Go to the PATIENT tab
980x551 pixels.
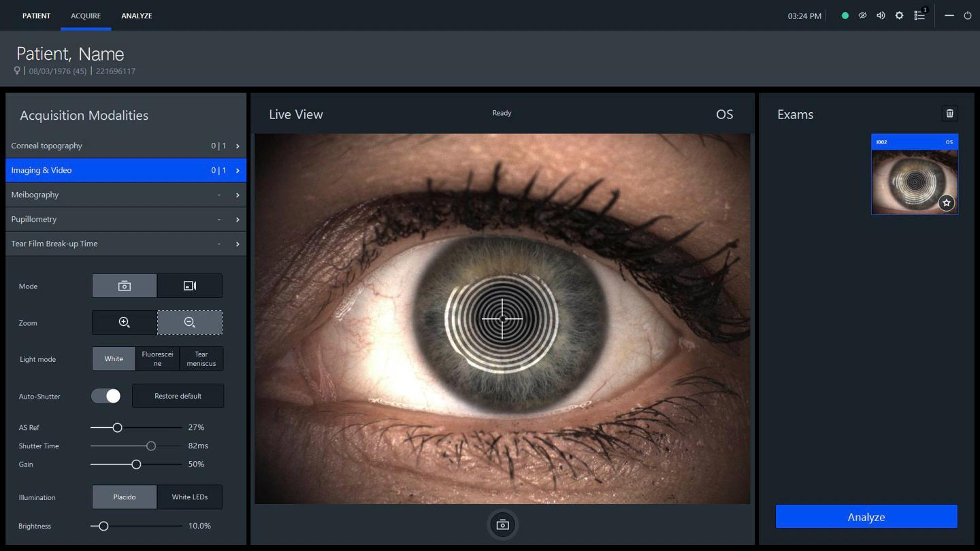pyautogui.click(x=36, y=16)
